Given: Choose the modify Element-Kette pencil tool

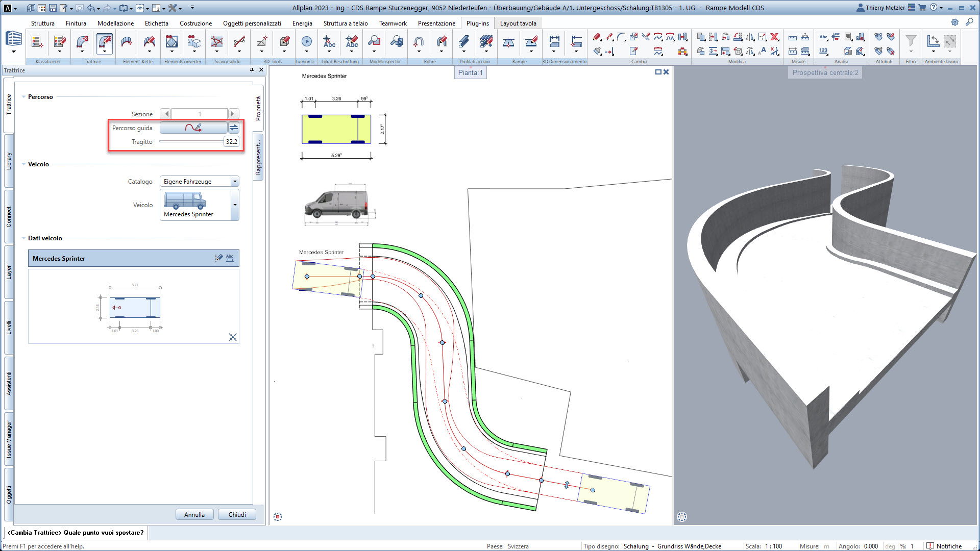Looking at the screenshot, I should pos(149,41).
